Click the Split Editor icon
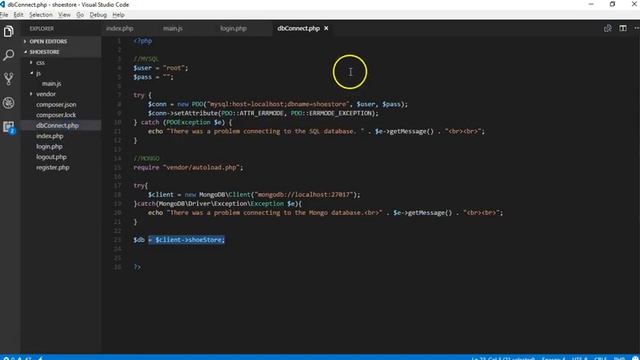 [x=623, y=28]
